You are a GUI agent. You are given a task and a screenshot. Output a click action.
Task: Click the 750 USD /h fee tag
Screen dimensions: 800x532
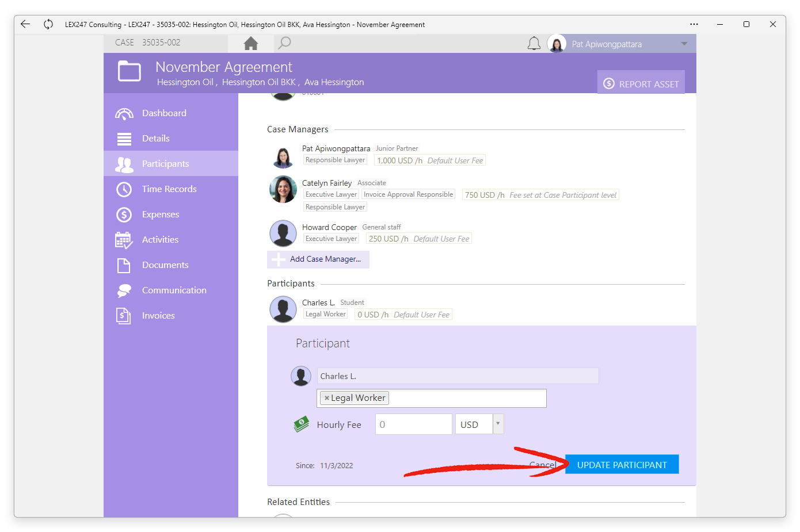point(540,195)
